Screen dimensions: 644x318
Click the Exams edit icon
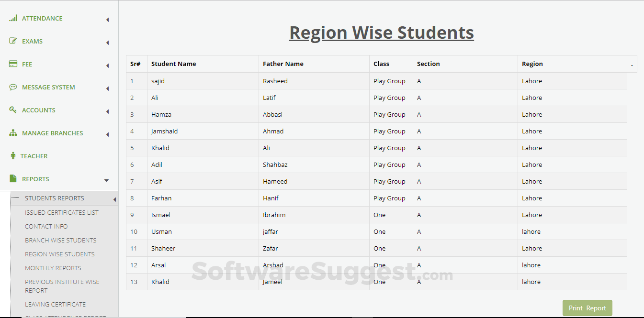click(13, 41)
